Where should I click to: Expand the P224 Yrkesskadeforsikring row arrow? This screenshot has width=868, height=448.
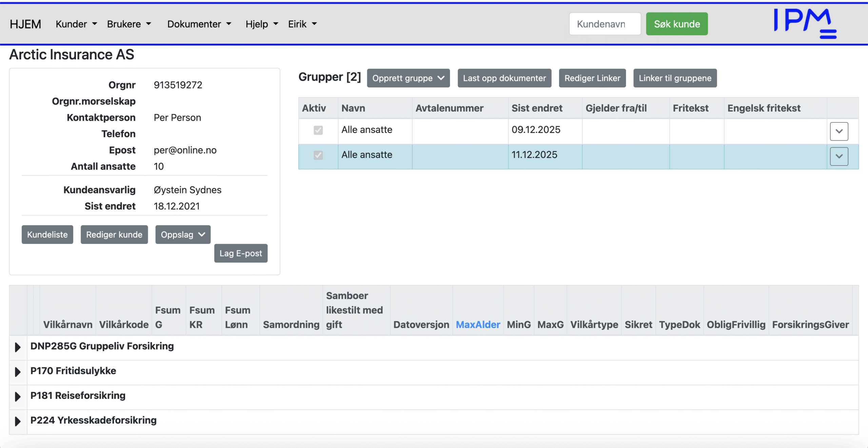18,421
